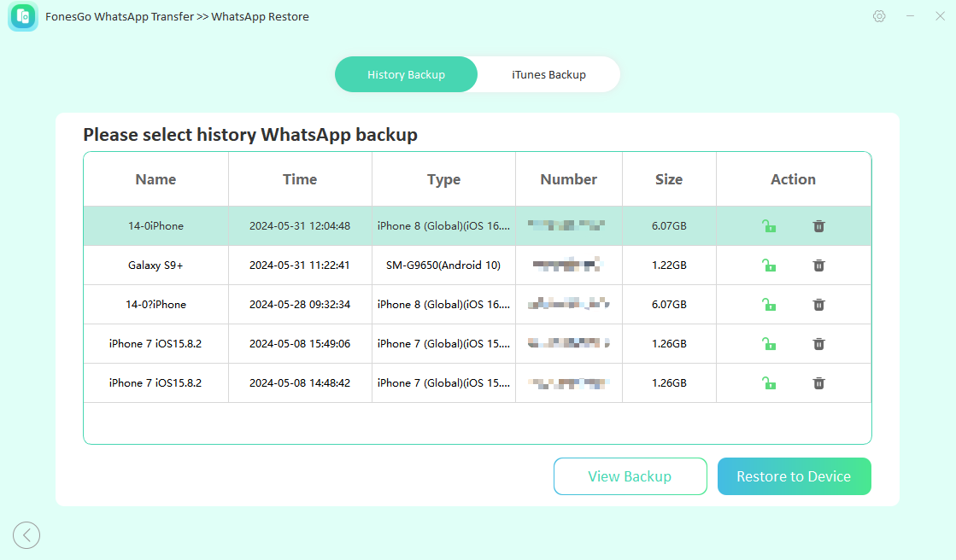The height and width of the screenshot is (560, 956).
Task: Delete the Galaxy S9+ backup
Action: click(818, 265)
